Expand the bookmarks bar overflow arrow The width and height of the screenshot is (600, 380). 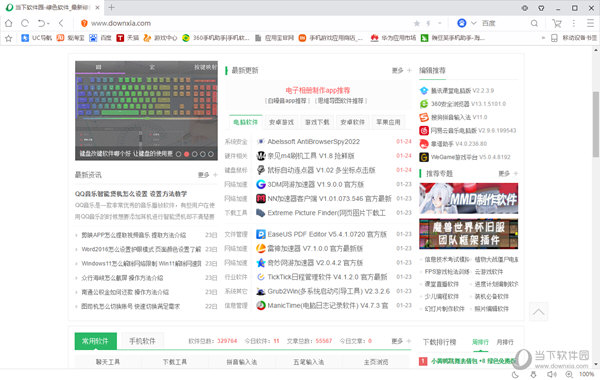543,38
